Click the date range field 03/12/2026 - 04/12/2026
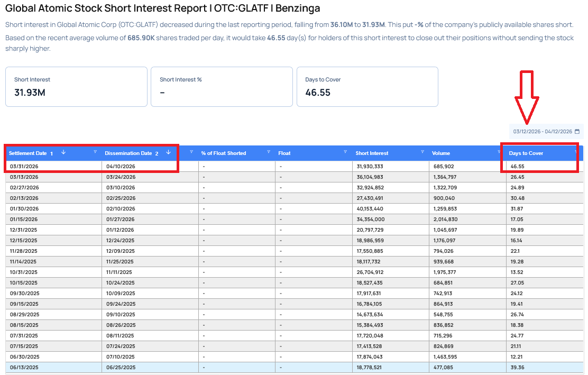This screenshot has width=588, height=375. pyautogui.click(x=546, y=132)
